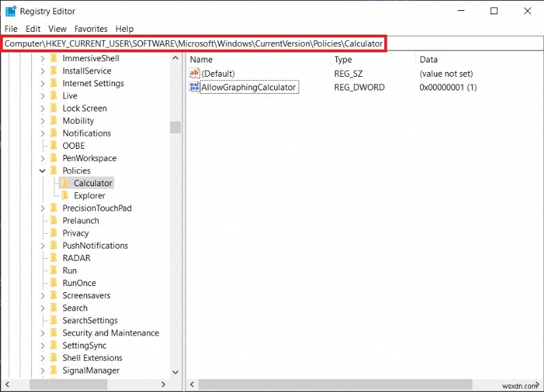Expand the Security and Maintenance key
This screenshot has height=392, width=544.
[x=43, y=333]
